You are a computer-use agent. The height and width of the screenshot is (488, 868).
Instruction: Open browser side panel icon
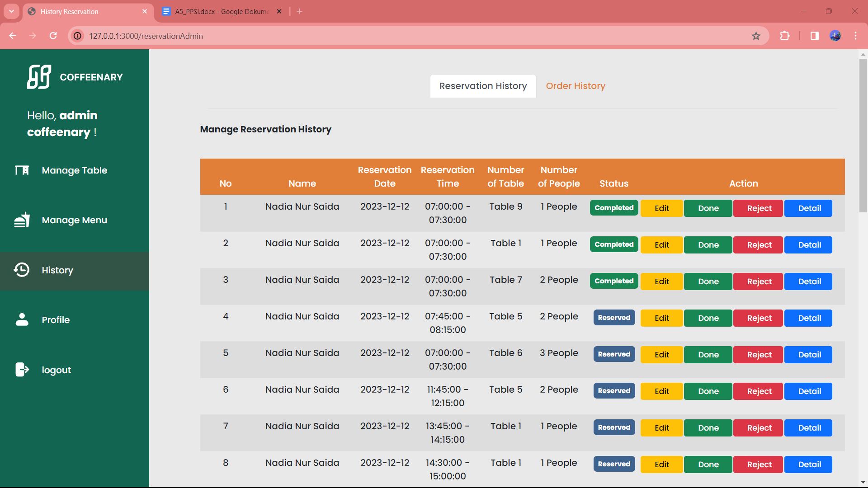815,36
